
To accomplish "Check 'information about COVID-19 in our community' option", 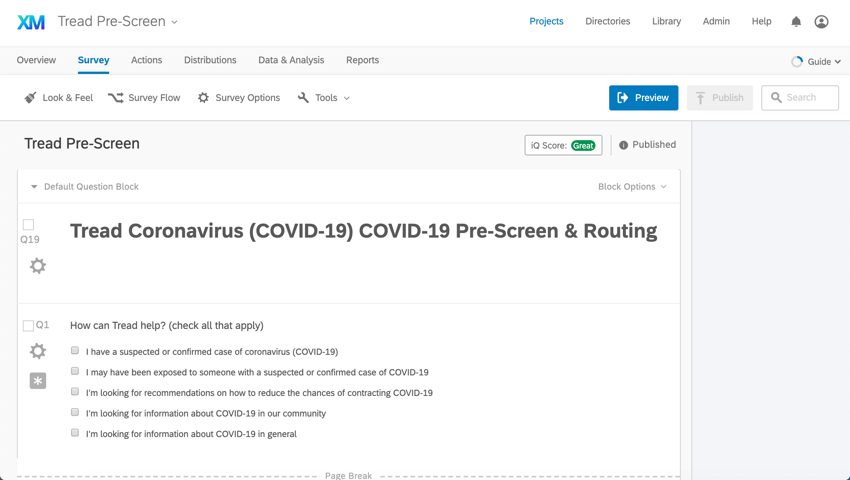I will click(x=75, y=412).
